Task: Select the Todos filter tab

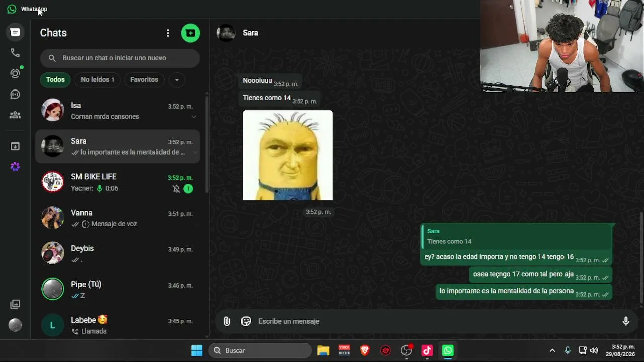Action: (55, 80)
